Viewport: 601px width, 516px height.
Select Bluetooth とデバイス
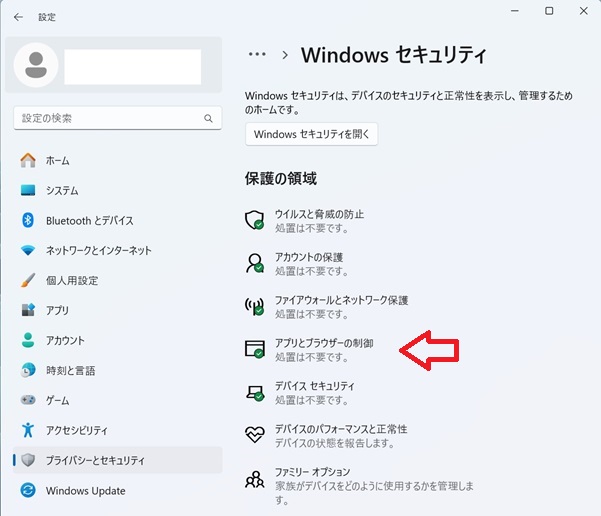[117, 220]
